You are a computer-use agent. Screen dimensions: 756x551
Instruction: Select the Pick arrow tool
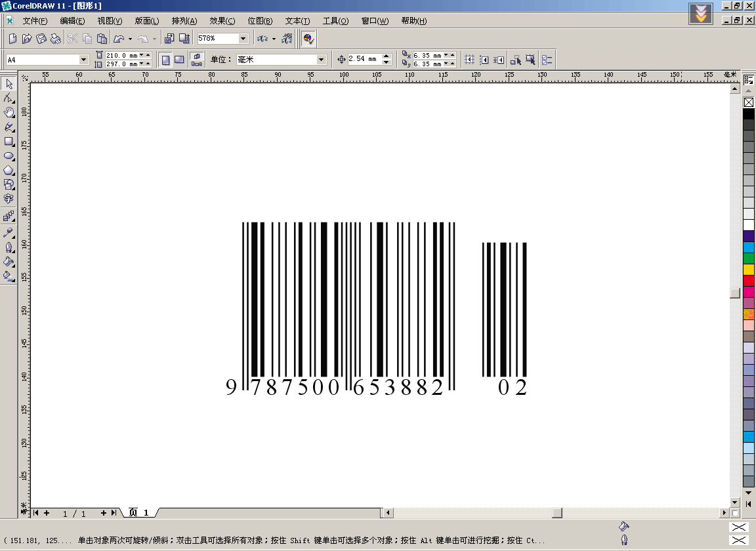click(9, 84)
